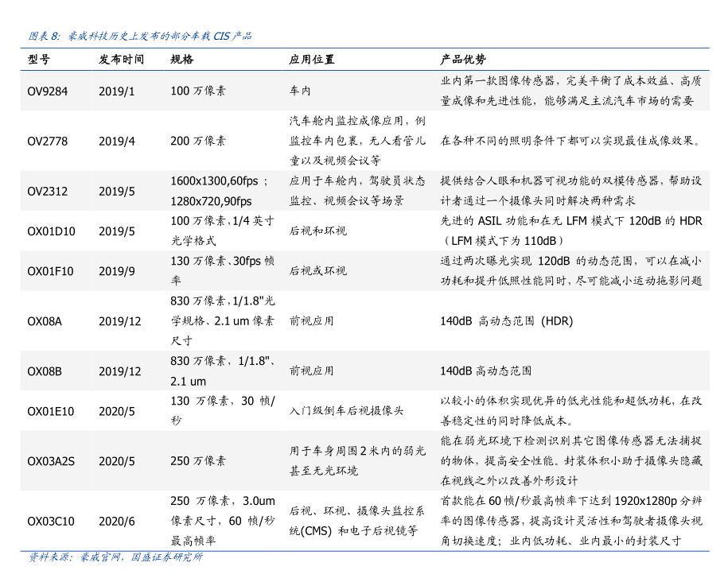The image size is (728, 582).
Task: Click the release date 2020/6
Action: click(x=116, y=522)
